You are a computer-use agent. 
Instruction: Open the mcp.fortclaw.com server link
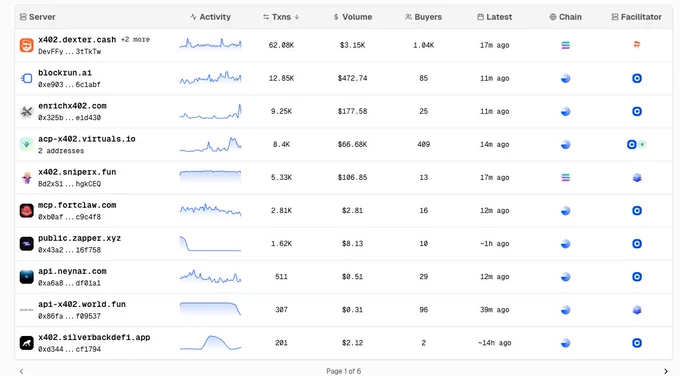pyautogui.click(x=77, y=205)
